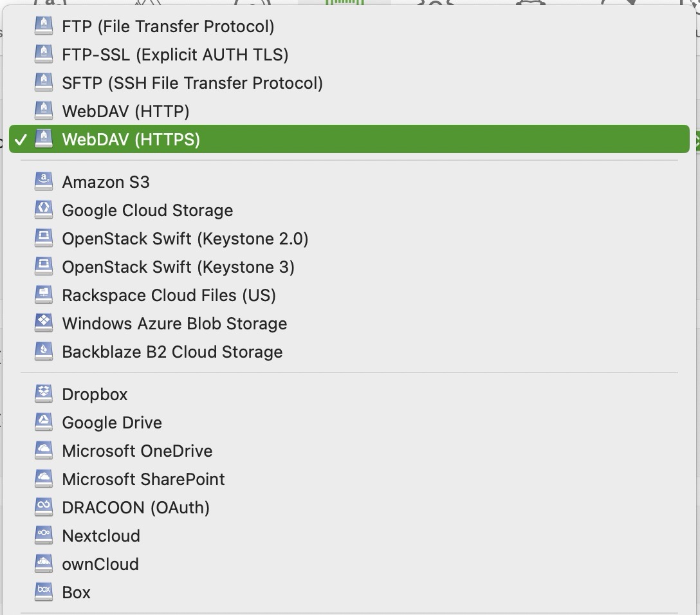This screenshot has width=700, height=615.
Task: Click the ownCloud drive icon
Action: pyautogui.click(x=44, y=564)
